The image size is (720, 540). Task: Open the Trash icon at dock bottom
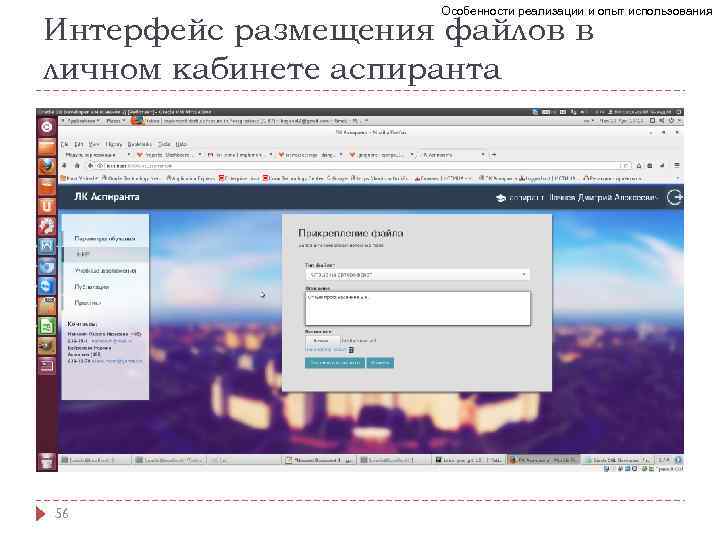coord(46,461)
